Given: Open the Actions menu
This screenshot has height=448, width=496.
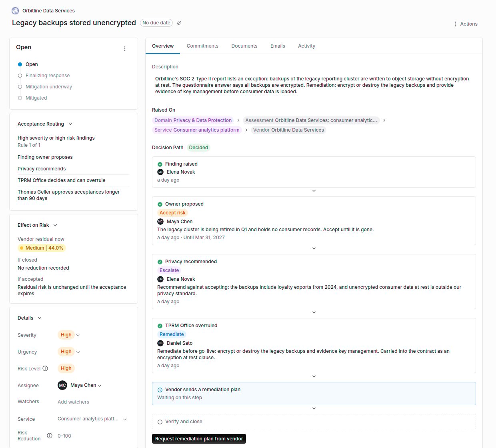Looking at the screenshot, I should (466, 24).
